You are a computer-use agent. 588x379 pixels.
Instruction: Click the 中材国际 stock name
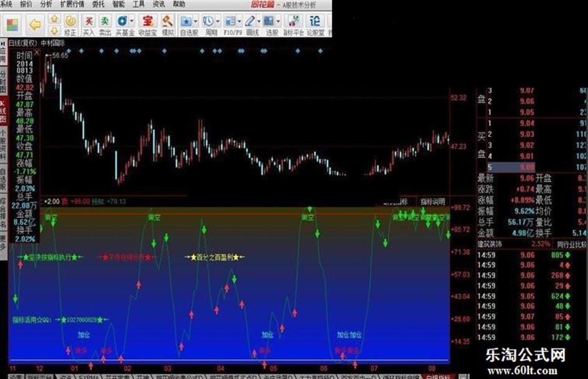(53, 43)
